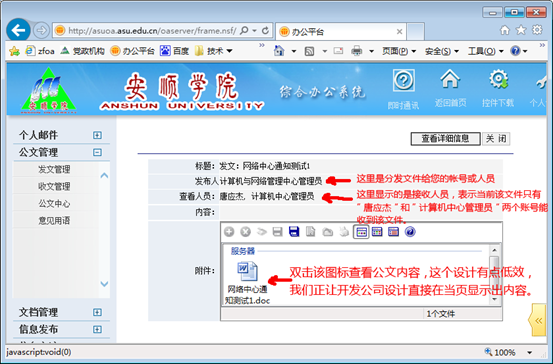The image size is (553, 364).
Task: Click the yellow side panel collapse tab
Action: [x=537, y=320]
